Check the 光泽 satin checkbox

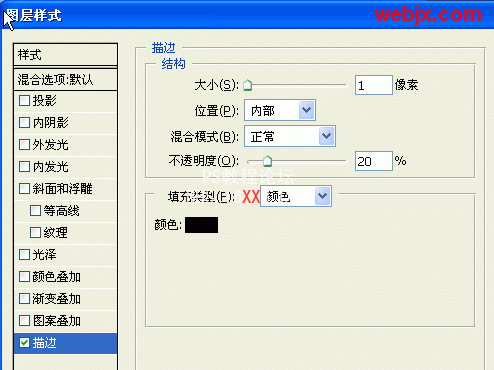(24, 254)
